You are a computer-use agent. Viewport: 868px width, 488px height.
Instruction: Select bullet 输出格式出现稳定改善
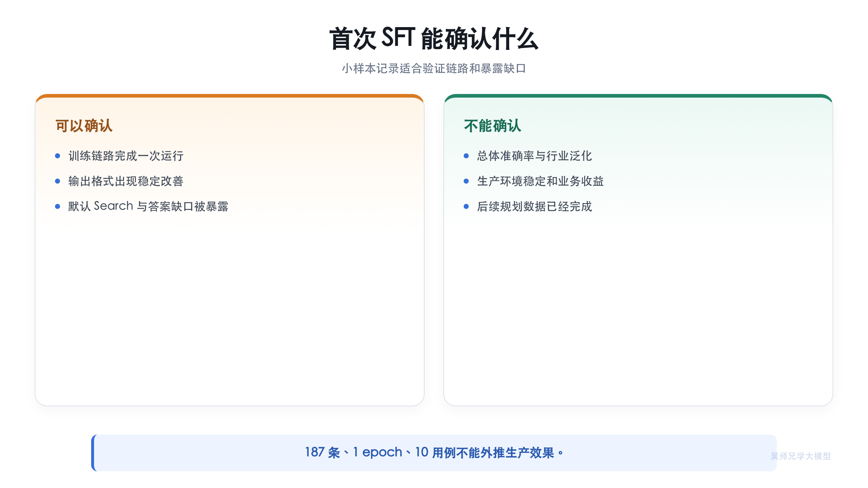click(126, 181)
